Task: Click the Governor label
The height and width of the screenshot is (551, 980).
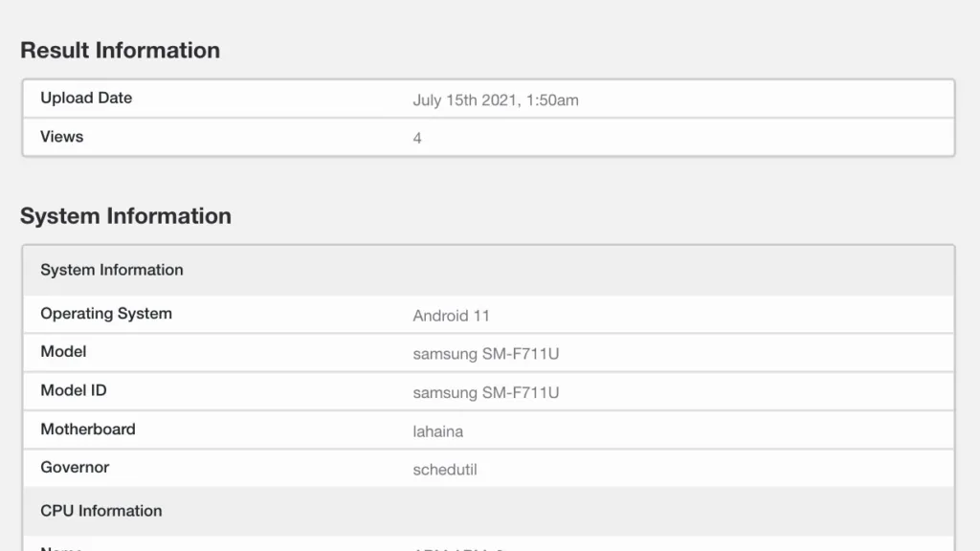Action: click(x=75, y=467)
